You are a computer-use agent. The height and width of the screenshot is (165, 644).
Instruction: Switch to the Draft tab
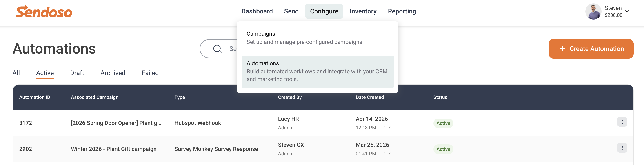77,73
